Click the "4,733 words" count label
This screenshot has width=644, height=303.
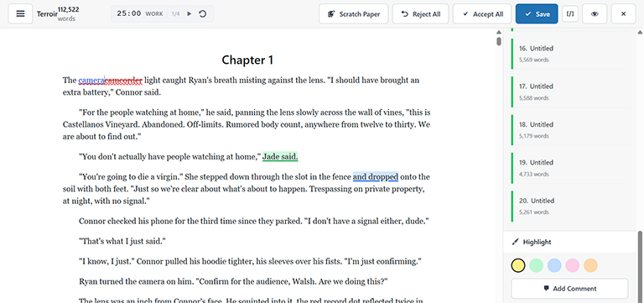pos(533,174)
